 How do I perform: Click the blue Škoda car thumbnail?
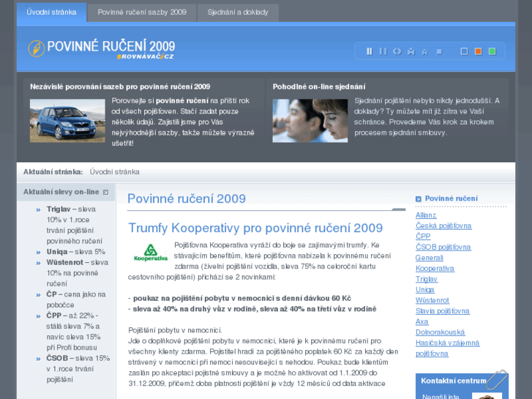pos(67,121)
